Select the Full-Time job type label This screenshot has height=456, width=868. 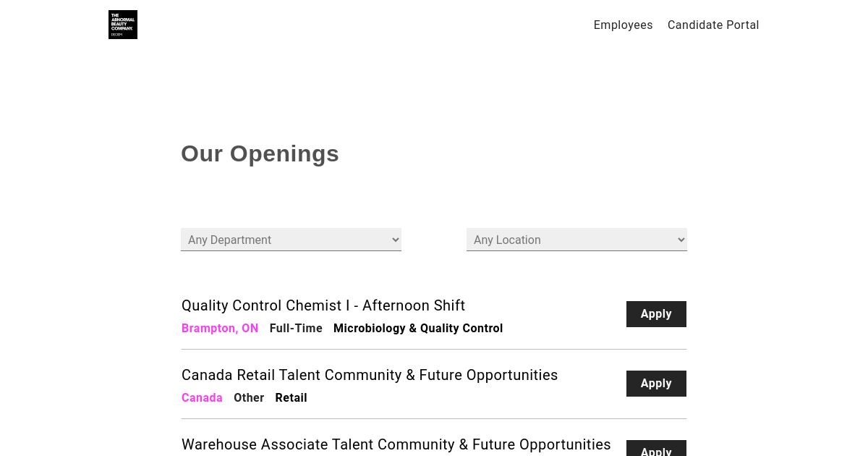[x=296, y=329]
